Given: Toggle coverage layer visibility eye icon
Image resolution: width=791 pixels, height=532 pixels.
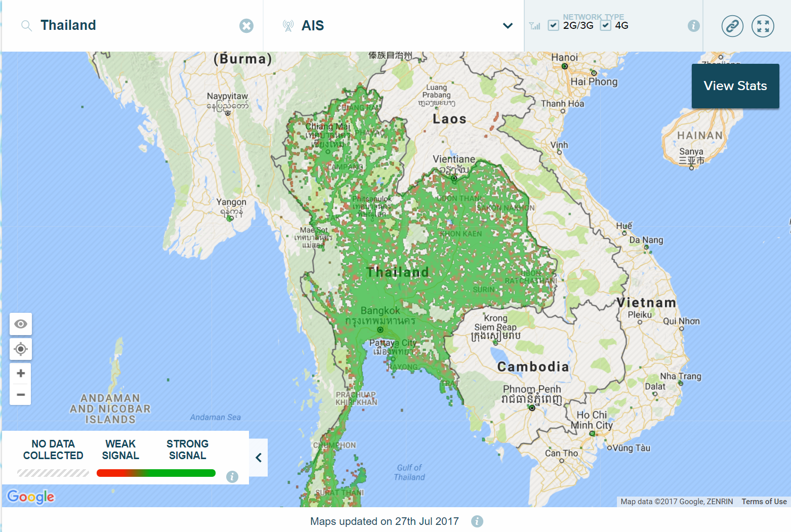Looking at the screenshot, I should point(21,324).
